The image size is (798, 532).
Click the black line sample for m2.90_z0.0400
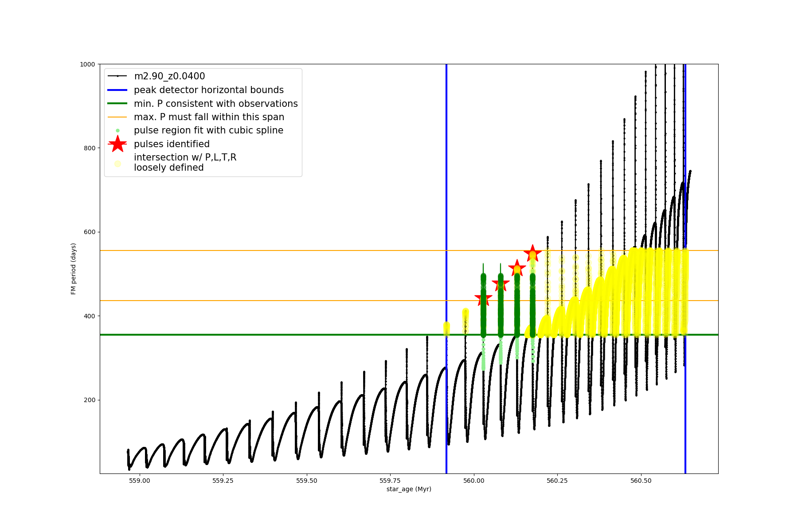117,76
